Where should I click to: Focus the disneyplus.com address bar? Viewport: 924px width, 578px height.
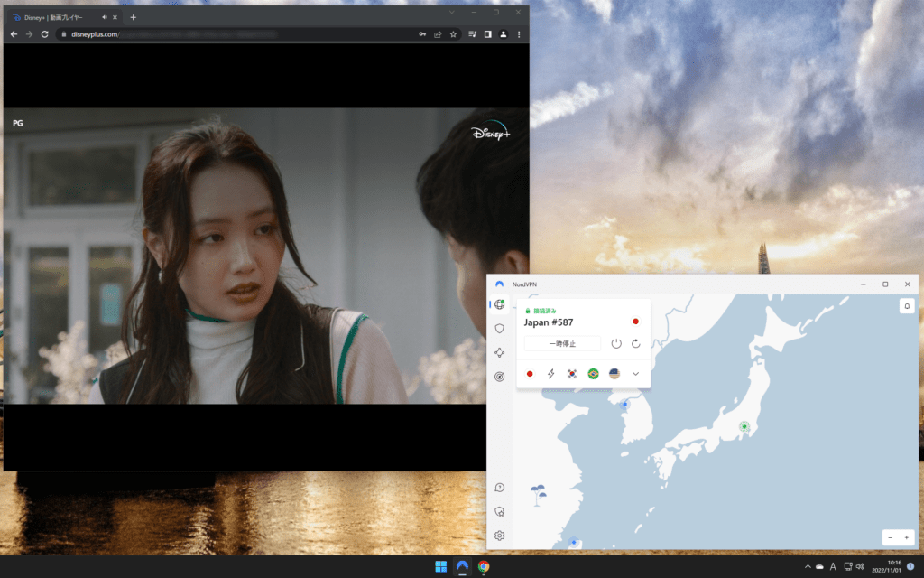pyautogui.click(x=236, y=34)
